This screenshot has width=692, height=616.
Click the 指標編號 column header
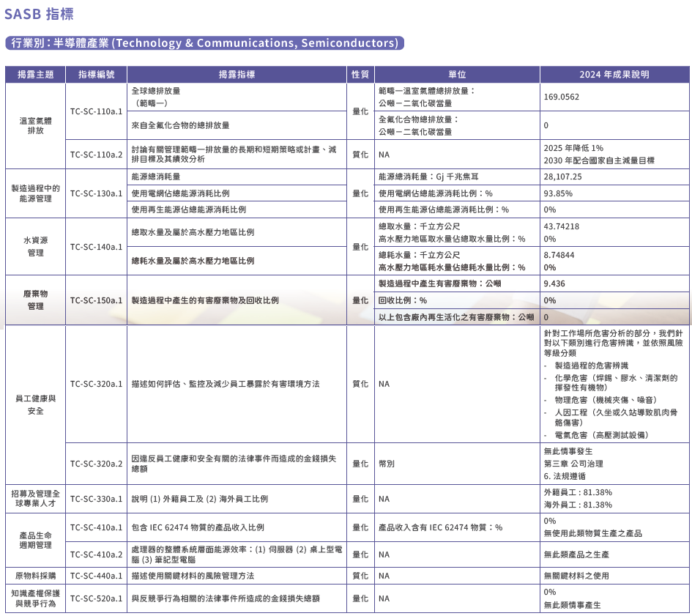96,75
